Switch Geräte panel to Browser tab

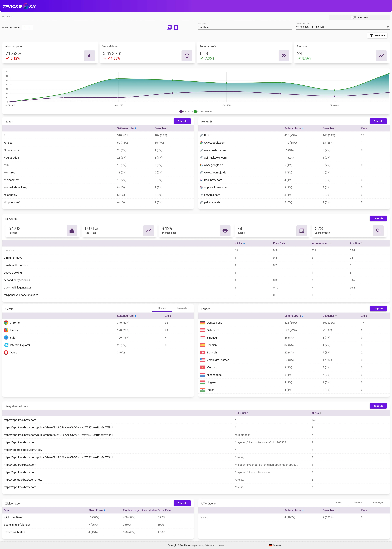pos(162,308)
